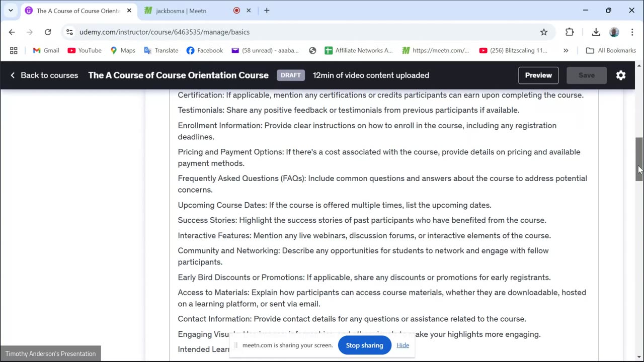Open the All Bookmarks folder
The width and height of the screenshot is (644, 362).
(611, 50)
